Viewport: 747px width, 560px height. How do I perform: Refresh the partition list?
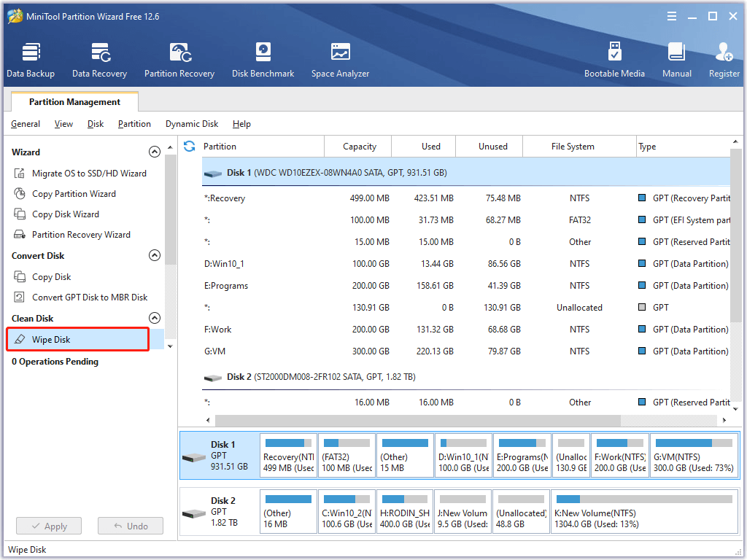(x=189, y=146)
